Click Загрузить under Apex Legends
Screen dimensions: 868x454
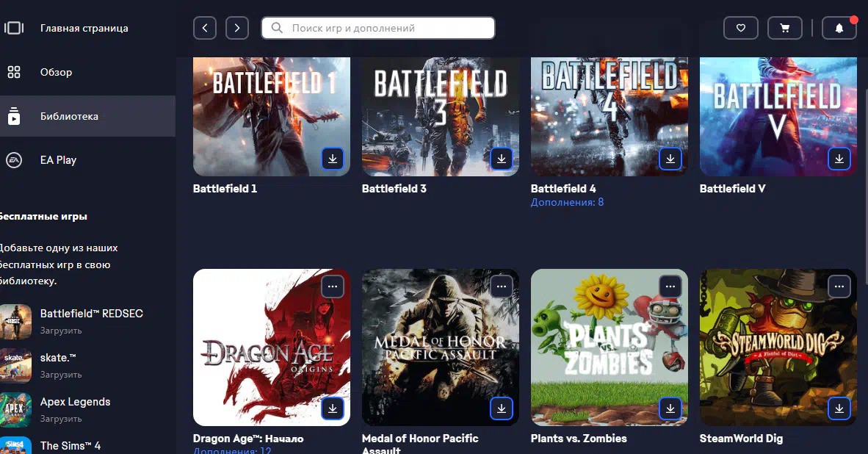tap(61, 419)
